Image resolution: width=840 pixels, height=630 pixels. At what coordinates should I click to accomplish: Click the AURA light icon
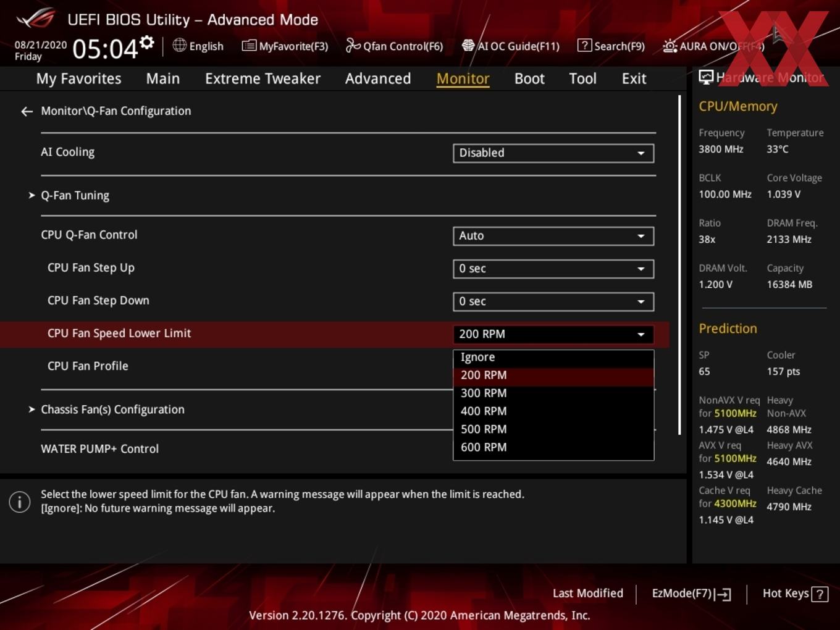pyautogui.click(x=670, y=46)
